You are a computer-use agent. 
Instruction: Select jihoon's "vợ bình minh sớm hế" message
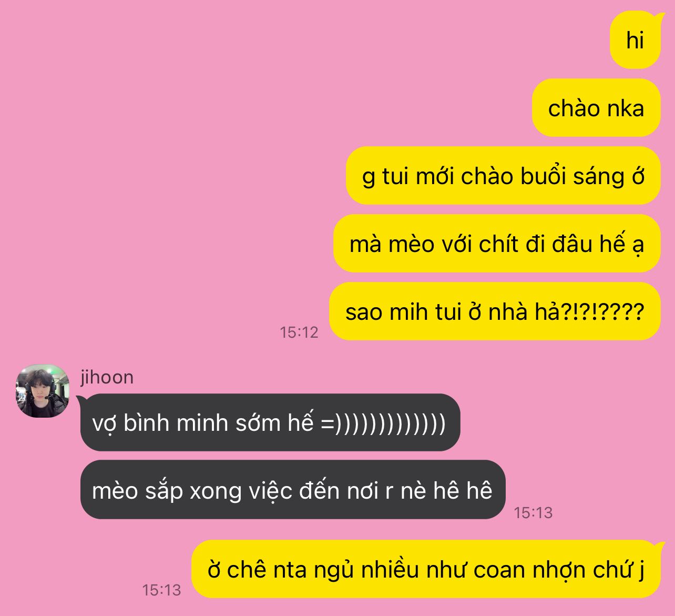click(270, 422)
